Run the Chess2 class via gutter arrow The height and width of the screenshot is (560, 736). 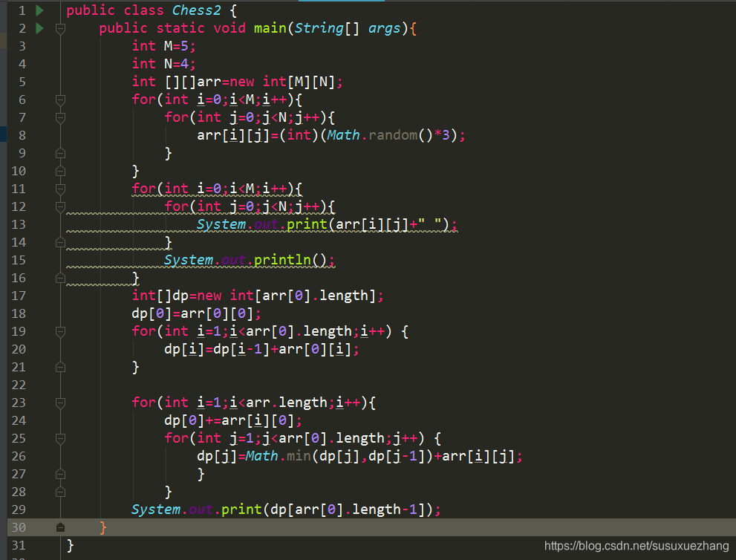40,10
